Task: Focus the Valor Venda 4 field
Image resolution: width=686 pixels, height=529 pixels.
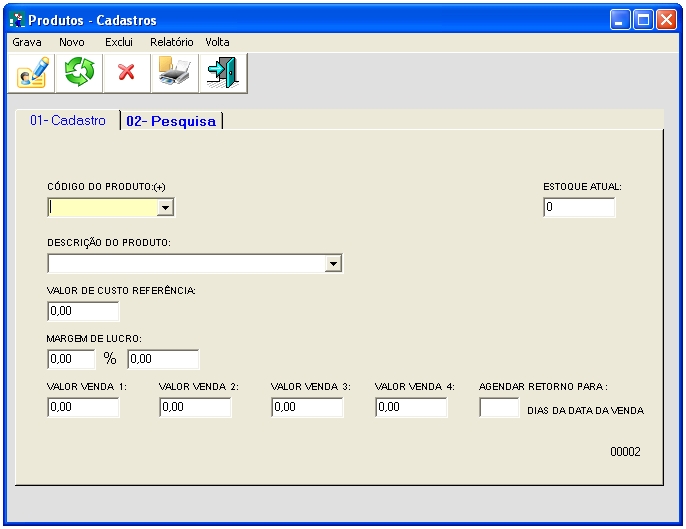Action: click(x=411, y=408)
